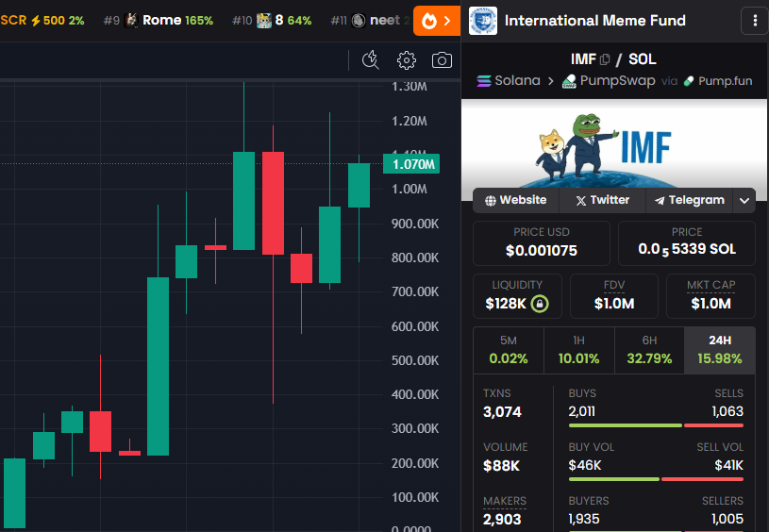Open trending token #10 named 8

(272, 21)
